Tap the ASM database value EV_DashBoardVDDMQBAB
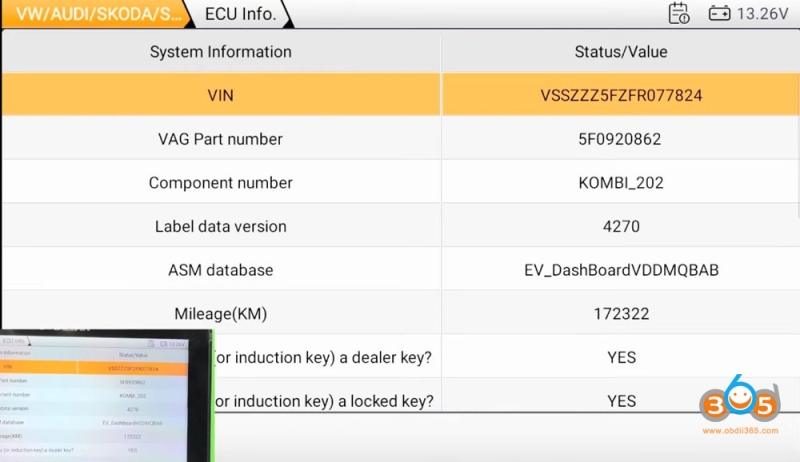This screenshot has height=462, width=800. 620,270
